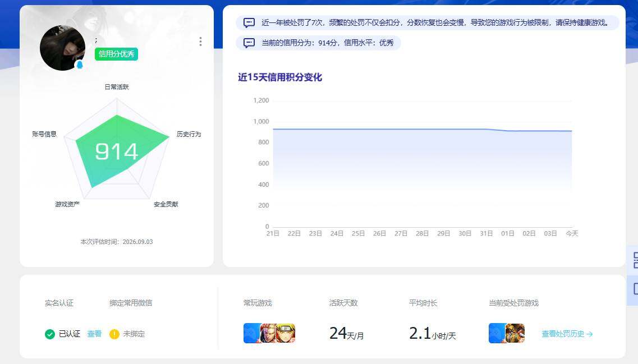Image resolution: width=638 pixels, height=364 pixels.
Task: Click the 今天 label on chart axis
Action: tap(572, 233)
